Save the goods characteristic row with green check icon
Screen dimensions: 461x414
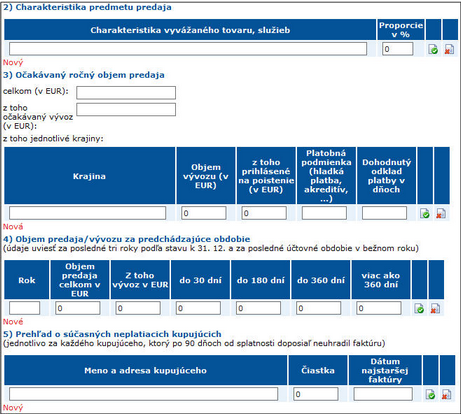click(x=433, y=50)
